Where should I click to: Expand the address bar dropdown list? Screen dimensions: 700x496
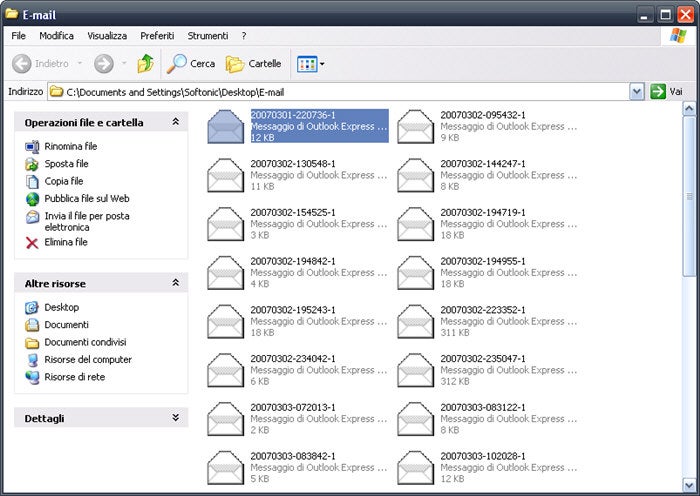click(637, 92)
